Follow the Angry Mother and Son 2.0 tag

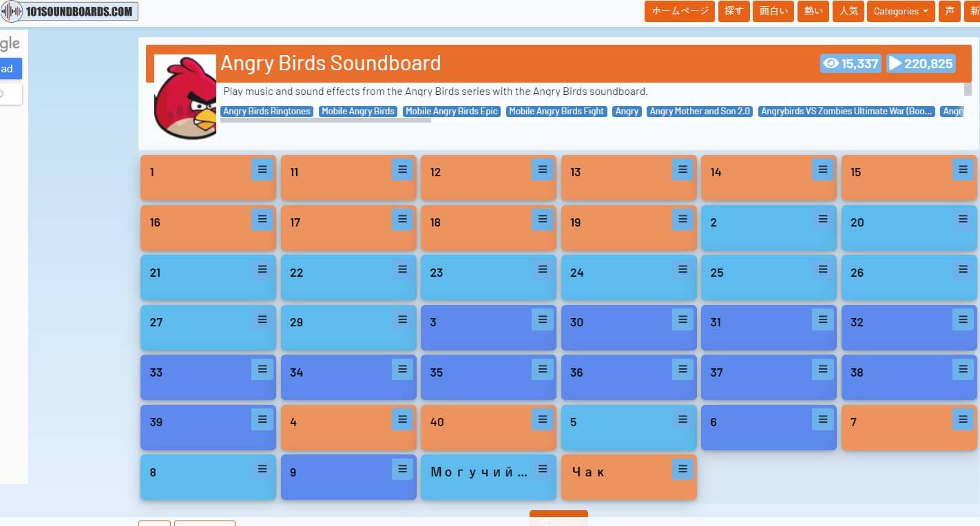[700, 112]
